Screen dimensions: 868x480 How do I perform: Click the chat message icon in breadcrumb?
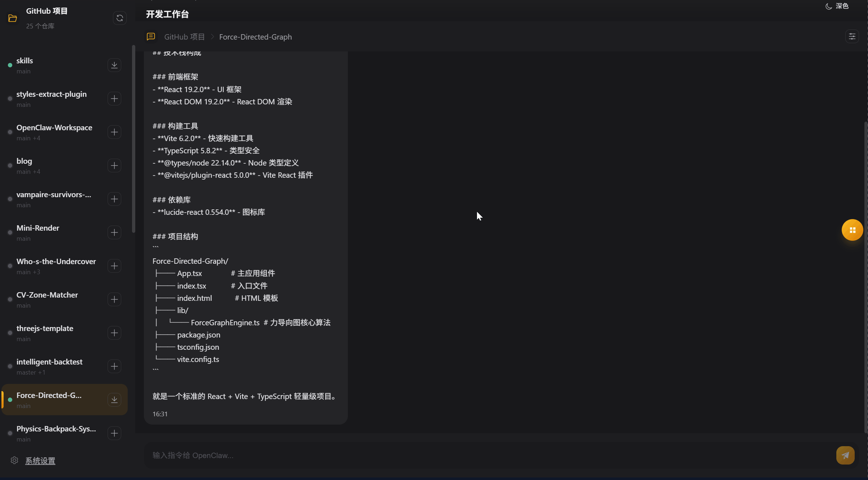point(151,37)
